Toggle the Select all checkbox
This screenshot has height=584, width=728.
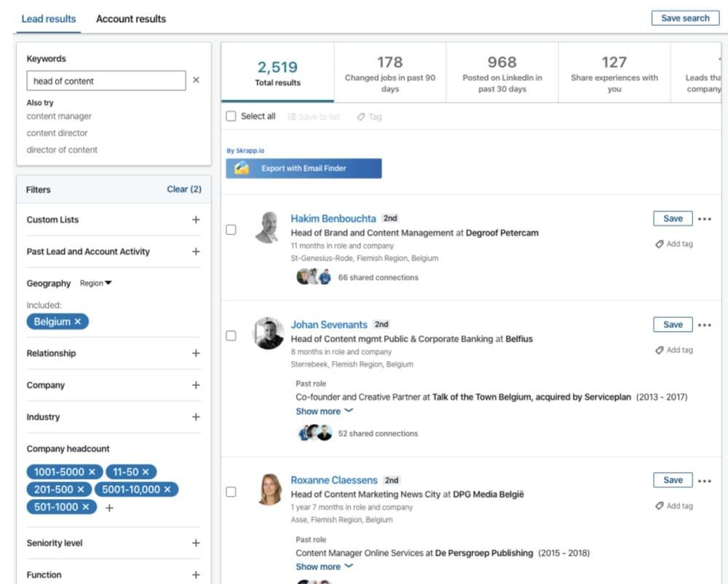231,116
